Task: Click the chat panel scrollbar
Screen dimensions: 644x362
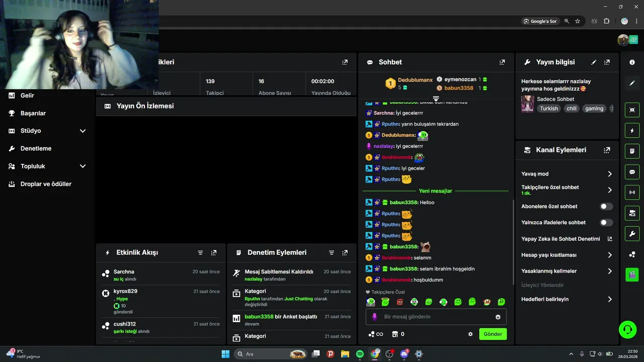Action: (513, 241)
